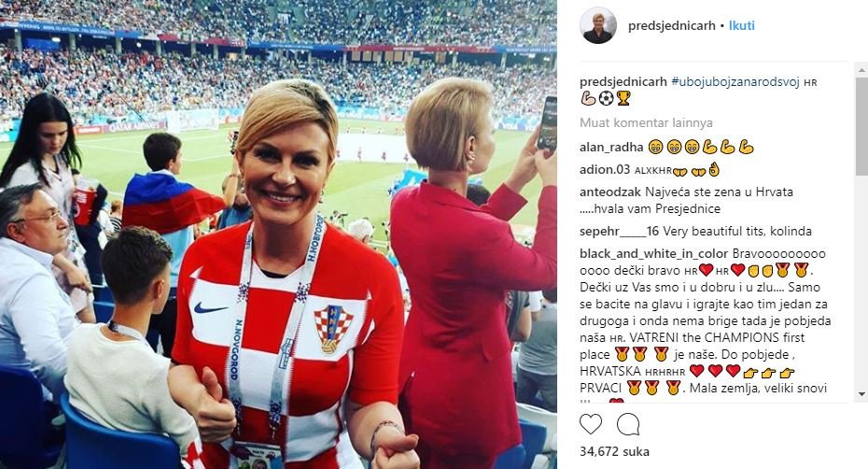
Task: Open the alan_radha commenter profile
Action: [x=611, y=148]
